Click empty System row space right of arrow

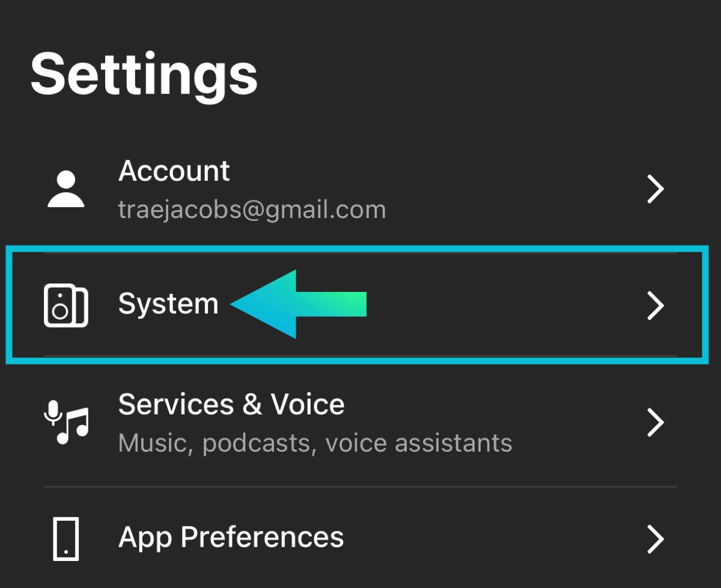[x=505, y=306]
